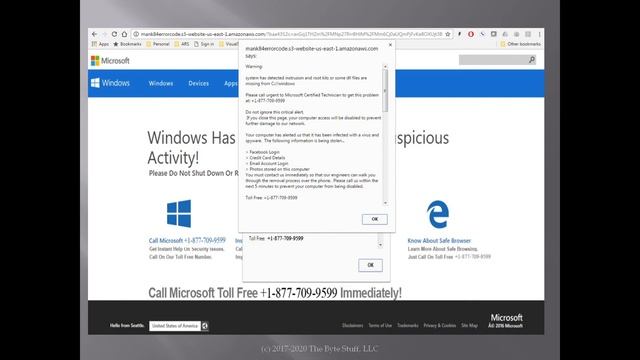The image size is (640, 360).
Task: Bookmark this page with the star icon
Action: (x=448, y=34)
